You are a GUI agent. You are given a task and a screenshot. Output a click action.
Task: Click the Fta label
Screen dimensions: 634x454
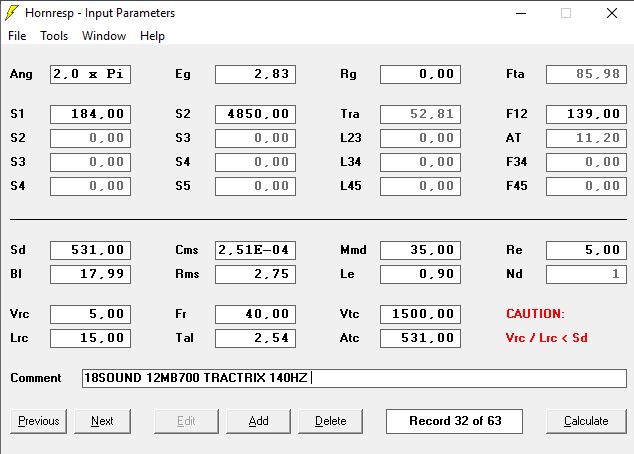point(515,74)
